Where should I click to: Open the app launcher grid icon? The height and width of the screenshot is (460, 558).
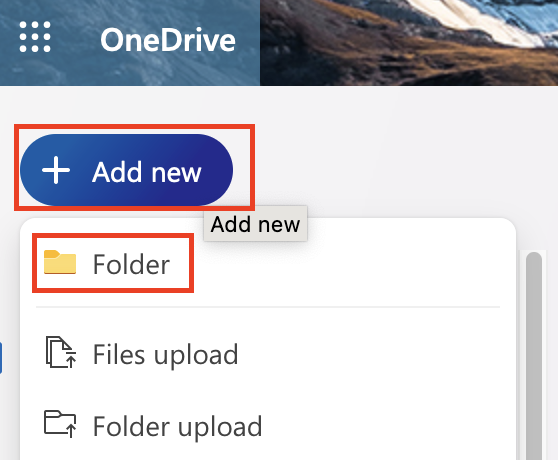coord(35,37)
